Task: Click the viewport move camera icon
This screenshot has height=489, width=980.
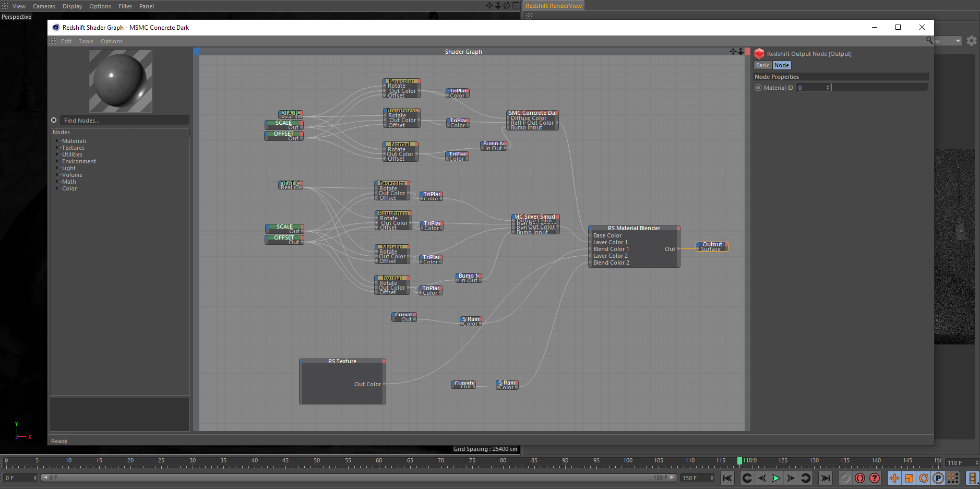Action: coord(489,6)
